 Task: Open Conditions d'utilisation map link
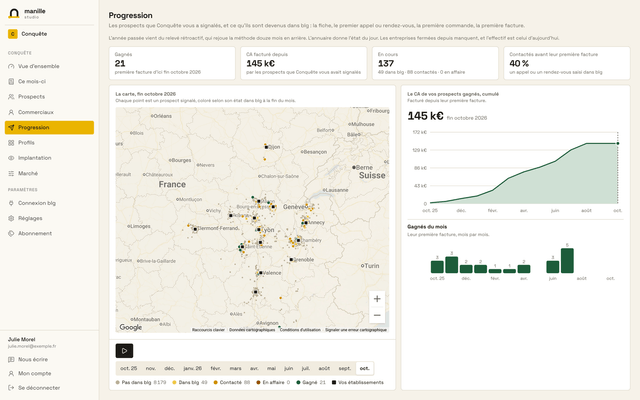[x=300, y=330]
